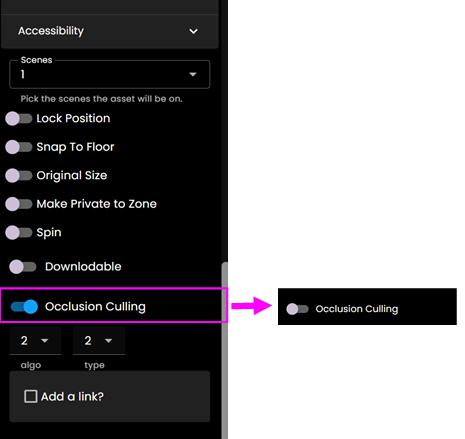The height and width of the screenshot is (439, 465).
Task: Check the Add a link? checkbox
Action: coord(31,397)
